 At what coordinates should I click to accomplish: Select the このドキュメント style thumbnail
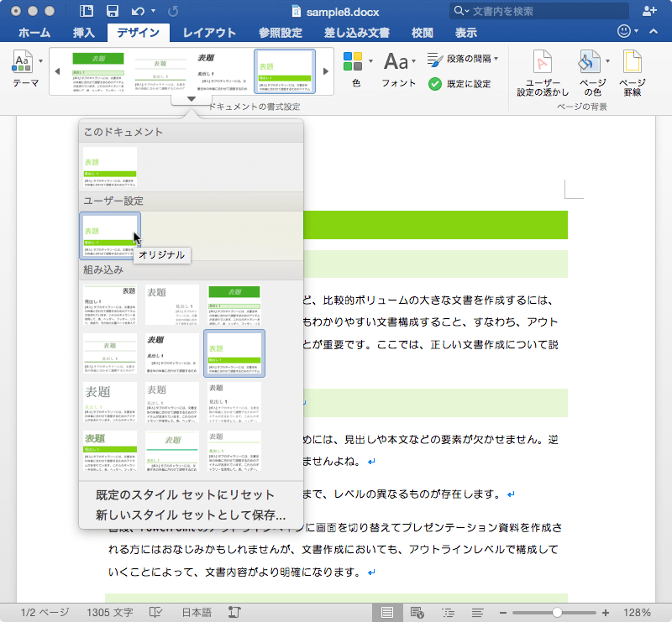point(110,167)
